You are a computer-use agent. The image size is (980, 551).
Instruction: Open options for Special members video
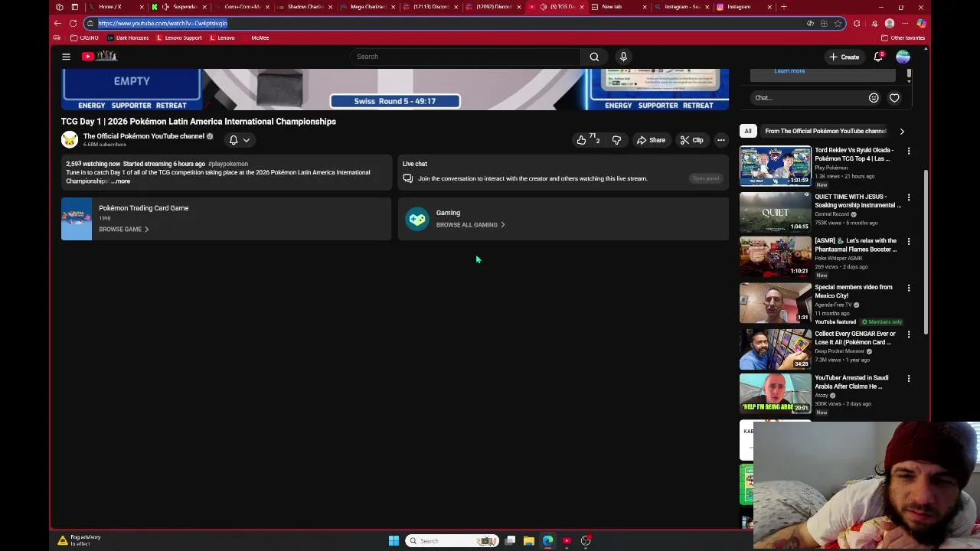coord(909,288)
